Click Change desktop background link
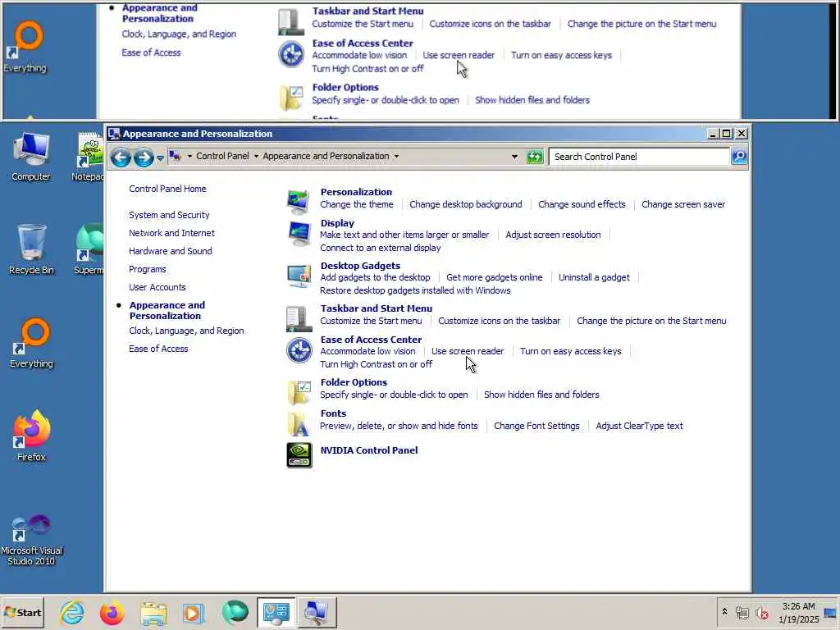Image resolution: width=840 pixels, height=630 pixels. tap(466, 204)
